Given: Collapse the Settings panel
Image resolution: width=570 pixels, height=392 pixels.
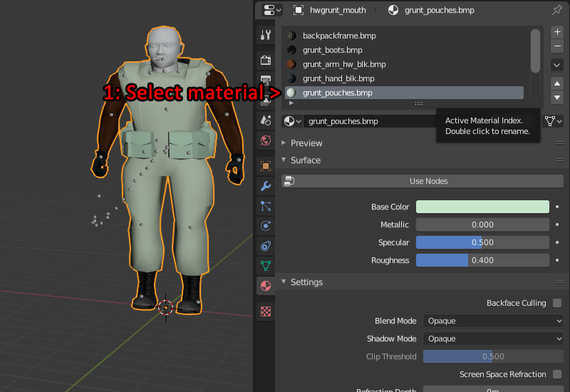Looking at the screenshot, I should (x=306, y=282).
